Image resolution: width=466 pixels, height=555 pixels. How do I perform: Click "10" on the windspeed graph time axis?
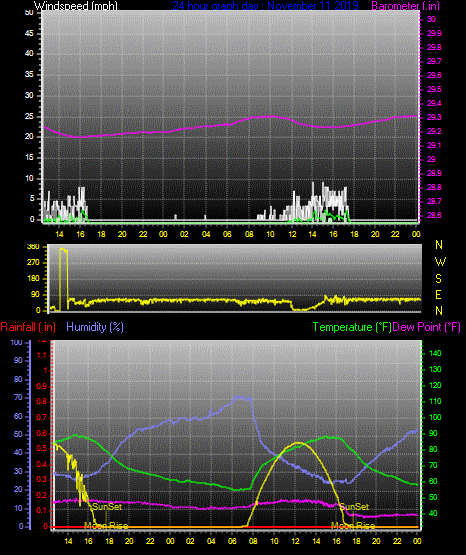click(270, 234)
